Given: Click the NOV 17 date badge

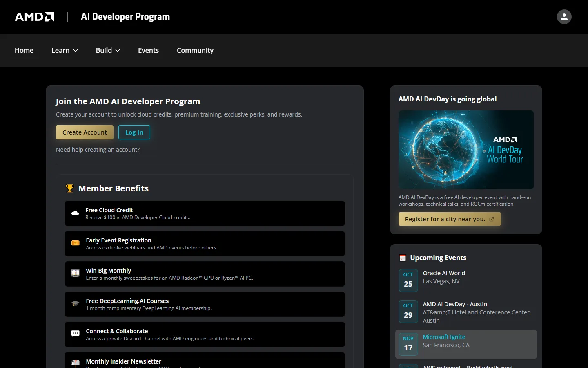Looking at the screenshot, I should tap(408, 344).
